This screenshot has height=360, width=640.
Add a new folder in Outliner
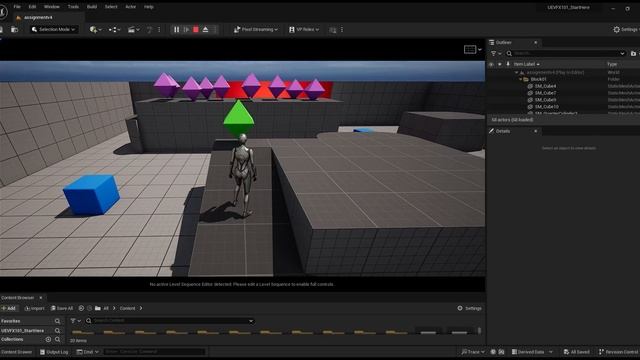[633, 53]
